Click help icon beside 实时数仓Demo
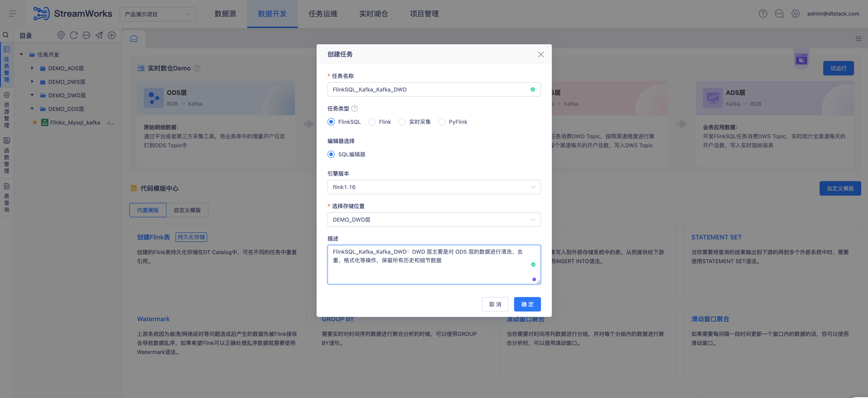The image size is (868, 398). 197,68
